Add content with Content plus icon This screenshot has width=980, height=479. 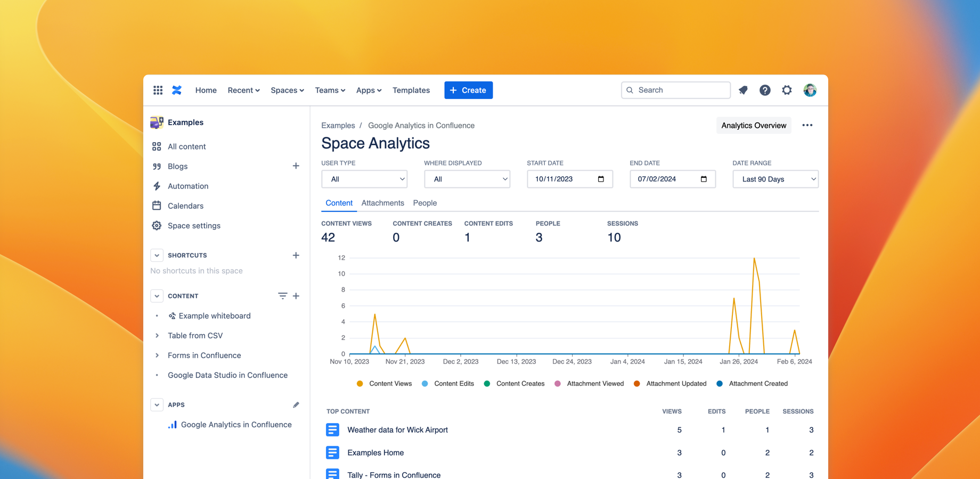point(296,296)
